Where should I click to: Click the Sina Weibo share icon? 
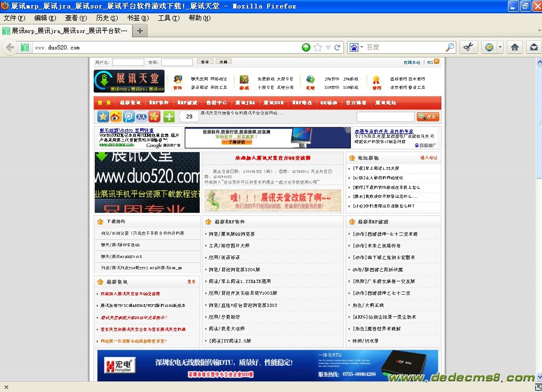116,116
